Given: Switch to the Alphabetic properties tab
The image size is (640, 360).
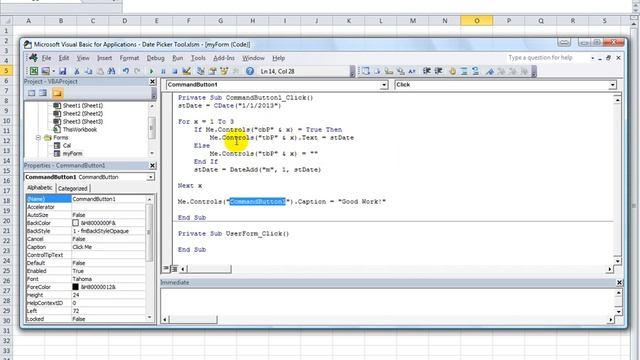Looking at the screenshot, I should pyautogui.click(x=40, y=188).
